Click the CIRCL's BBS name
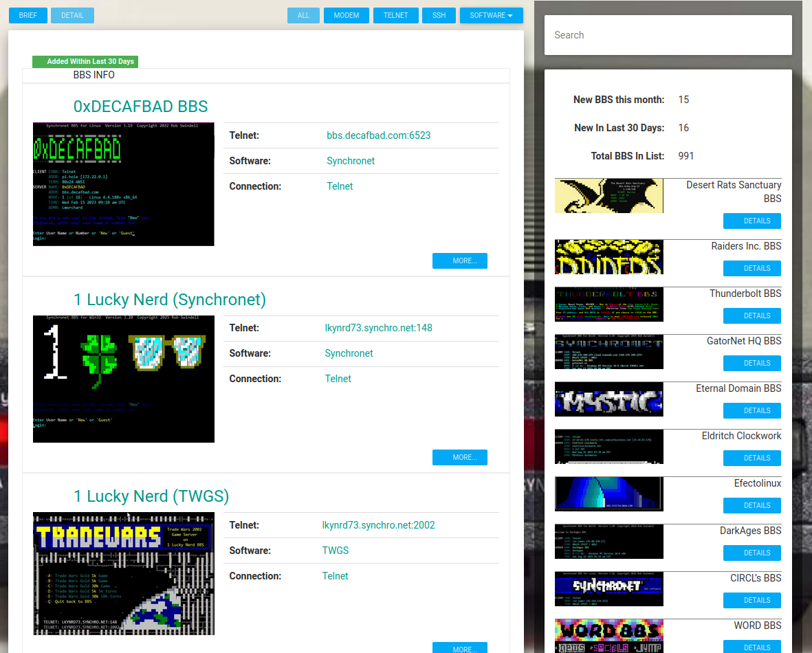812x653 pixels. pyautogui.click(x=756, y=579)
